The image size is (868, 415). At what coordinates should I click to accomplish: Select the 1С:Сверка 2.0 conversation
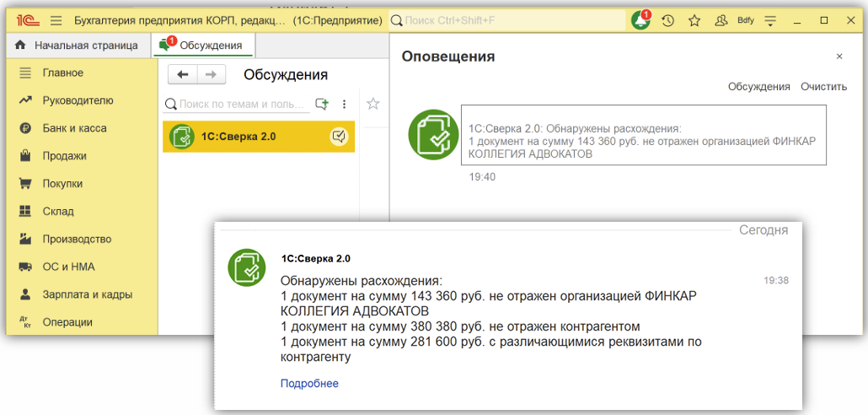click(x=259, y=137)
